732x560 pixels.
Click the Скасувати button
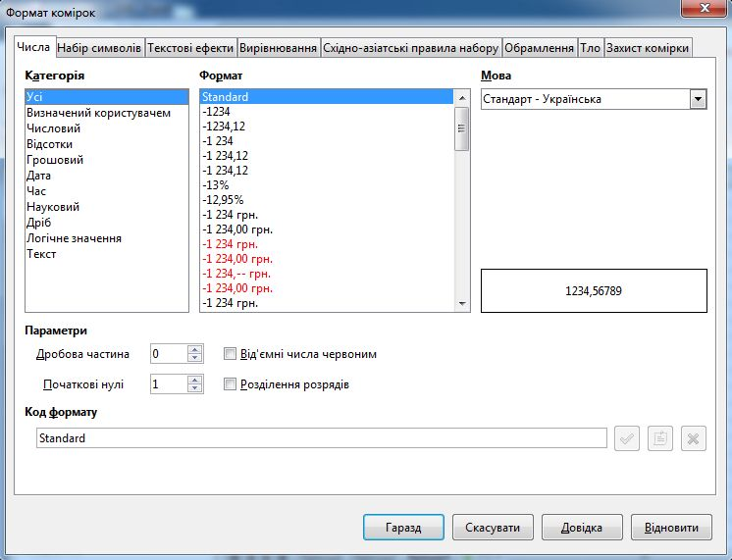[493, 527]
